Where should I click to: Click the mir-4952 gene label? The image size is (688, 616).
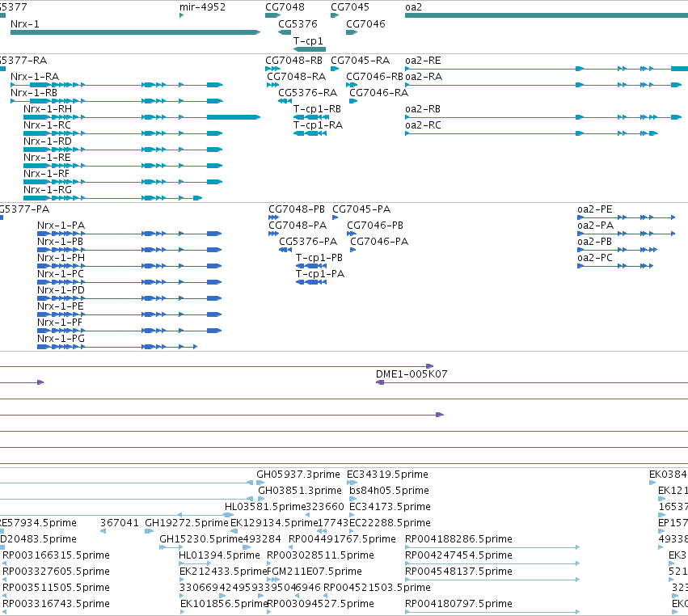(202, 7)
